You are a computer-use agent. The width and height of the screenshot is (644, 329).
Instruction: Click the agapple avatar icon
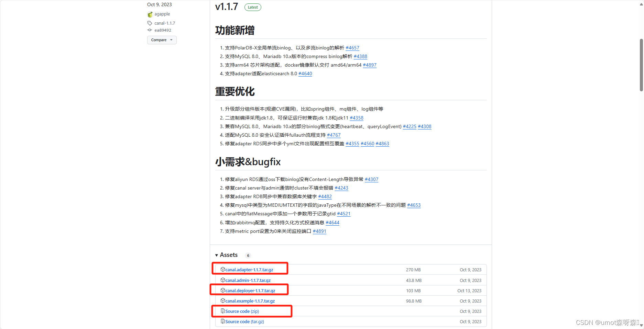click(x=150, y=14)
